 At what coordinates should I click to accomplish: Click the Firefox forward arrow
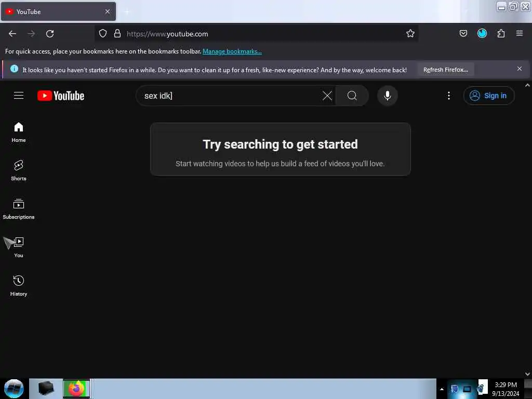click(31, 34)
